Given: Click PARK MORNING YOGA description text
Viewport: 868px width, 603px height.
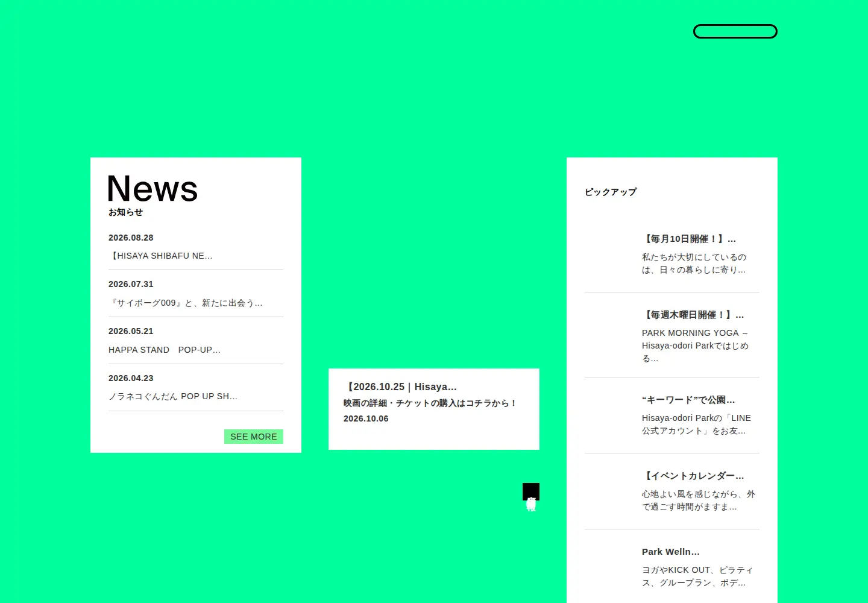Looking at the screenshot, I should tap(695, 346).
